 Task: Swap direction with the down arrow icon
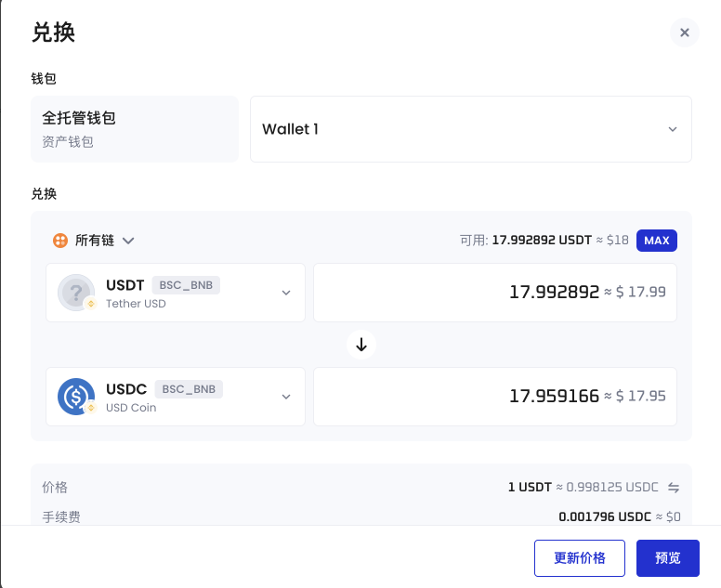[x=361, y=345]
